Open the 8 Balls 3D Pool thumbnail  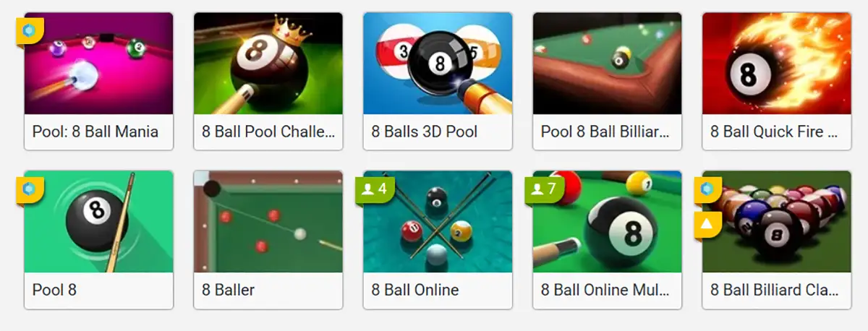tap(438, 64)
